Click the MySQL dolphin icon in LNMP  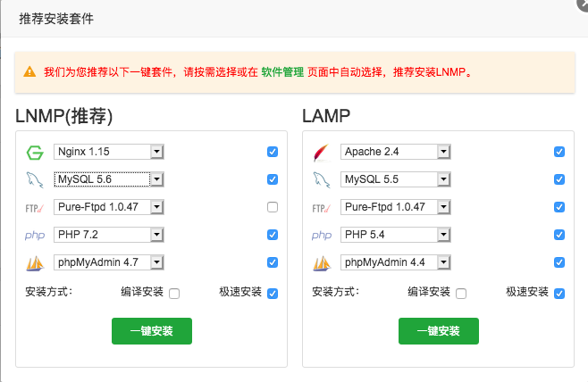pos(35,179)
